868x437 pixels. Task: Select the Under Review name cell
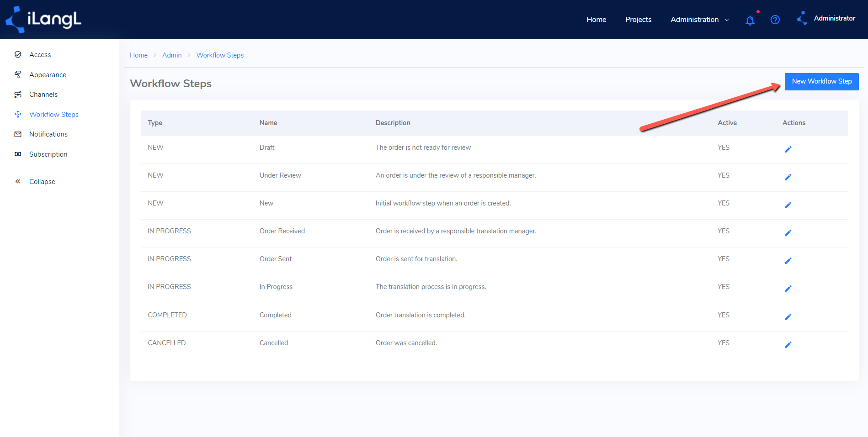(x=280, y=175)
